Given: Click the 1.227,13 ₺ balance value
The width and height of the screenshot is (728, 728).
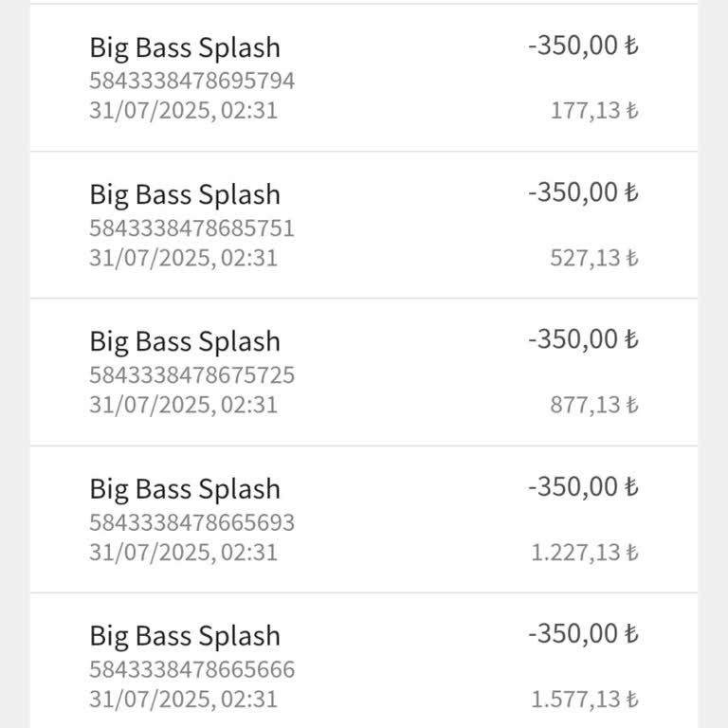Looking at the screenshot, I should tap(584, 553).
